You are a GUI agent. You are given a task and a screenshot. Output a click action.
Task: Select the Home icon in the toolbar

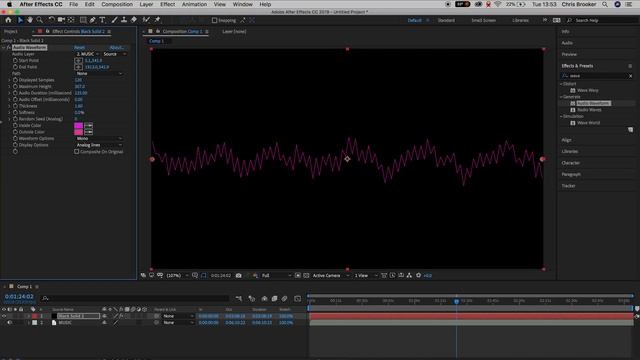point(8,20)
